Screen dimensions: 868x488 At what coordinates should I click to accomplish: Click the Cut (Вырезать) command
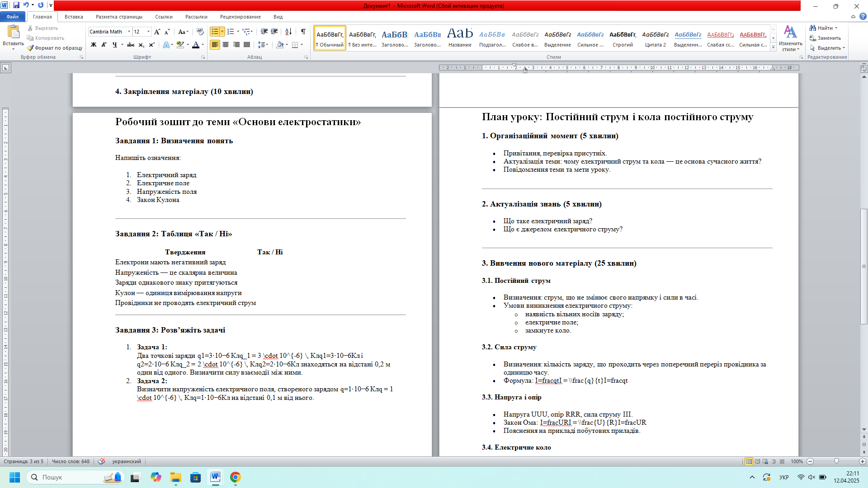click(x=42, y=28)
